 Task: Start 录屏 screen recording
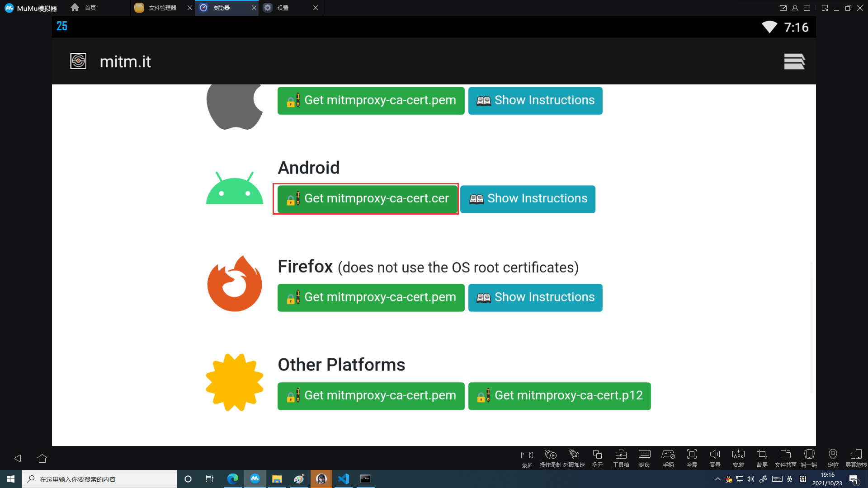coord(527,458)
